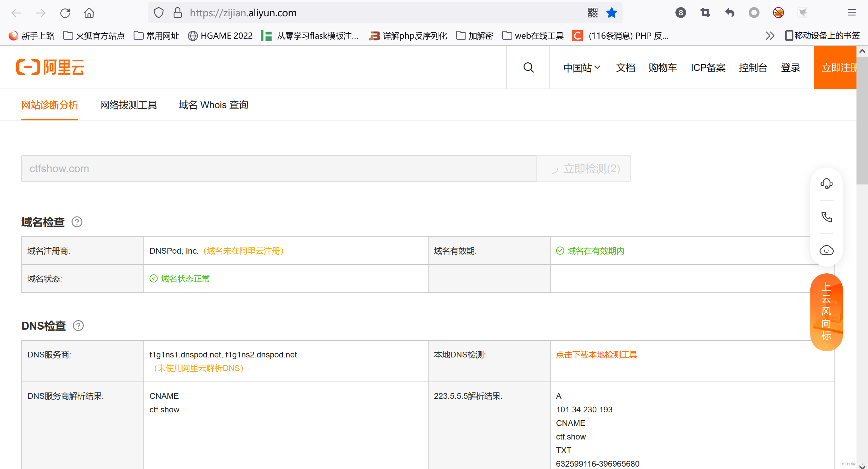Viewport: 868px width, 469px height.
Task: Open 新手上路 bookmark
Action: click(32, 36)
